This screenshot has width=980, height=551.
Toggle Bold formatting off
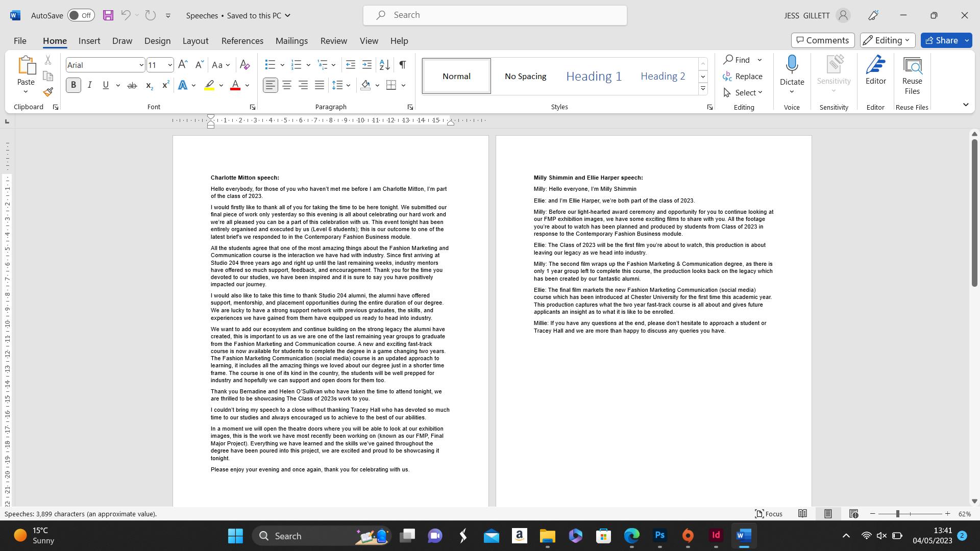coord(73,85)
